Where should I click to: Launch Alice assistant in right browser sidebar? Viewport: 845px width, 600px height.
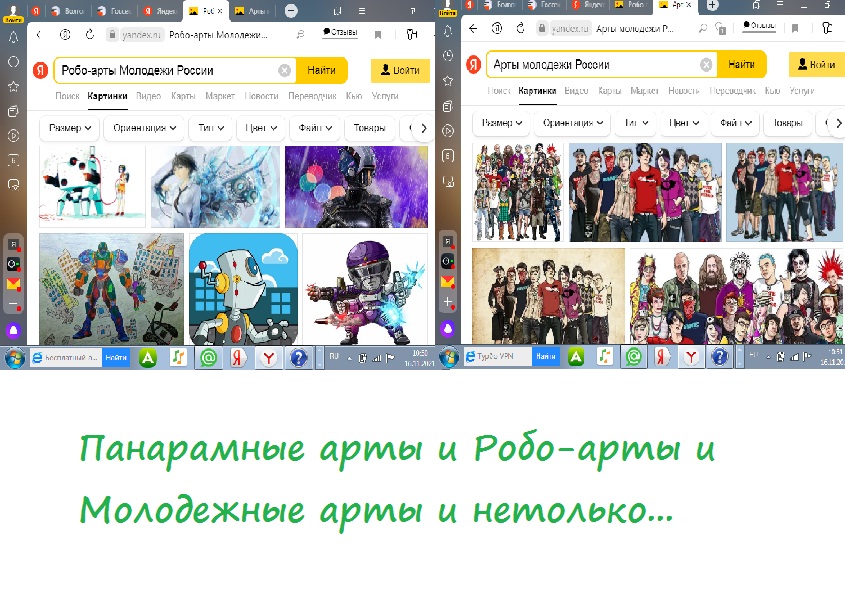(448, 328)
